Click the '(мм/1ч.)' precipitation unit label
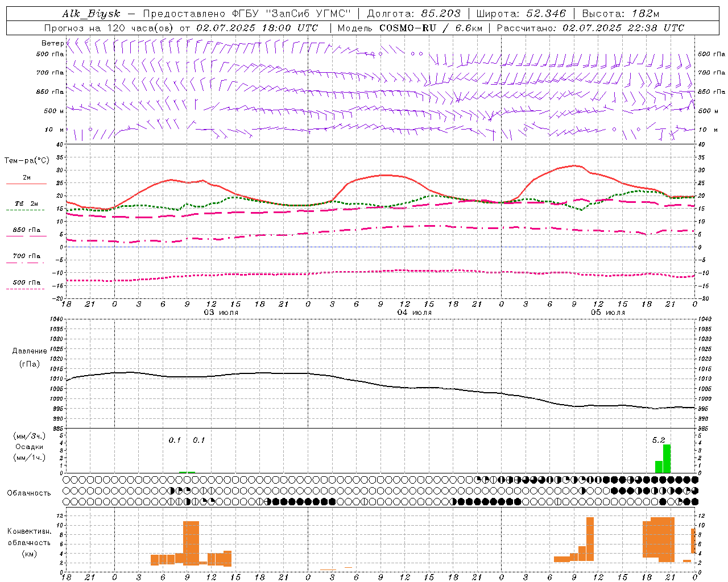728x582 pixels. pyautogui.click(x=29, y=458)
